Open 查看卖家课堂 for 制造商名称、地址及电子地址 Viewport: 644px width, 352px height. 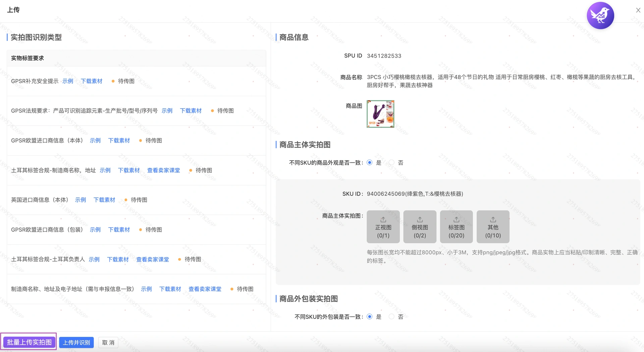[205, 289]
